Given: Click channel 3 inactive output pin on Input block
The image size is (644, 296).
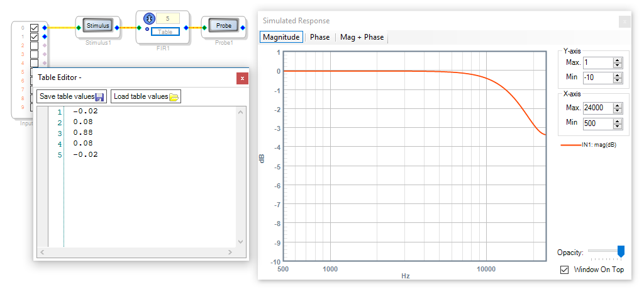Looking at the screenshot, I should click(45, 54).
